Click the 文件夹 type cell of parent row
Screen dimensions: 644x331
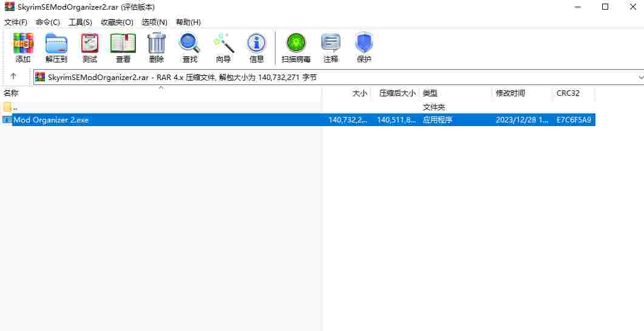(434, 107)
